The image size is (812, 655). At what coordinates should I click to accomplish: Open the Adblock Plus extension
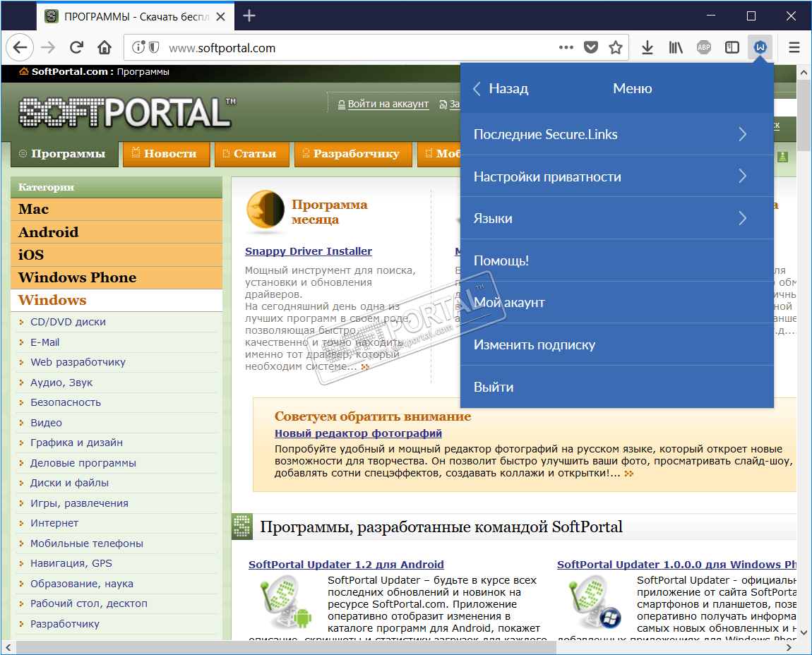[x=704, y=47]
